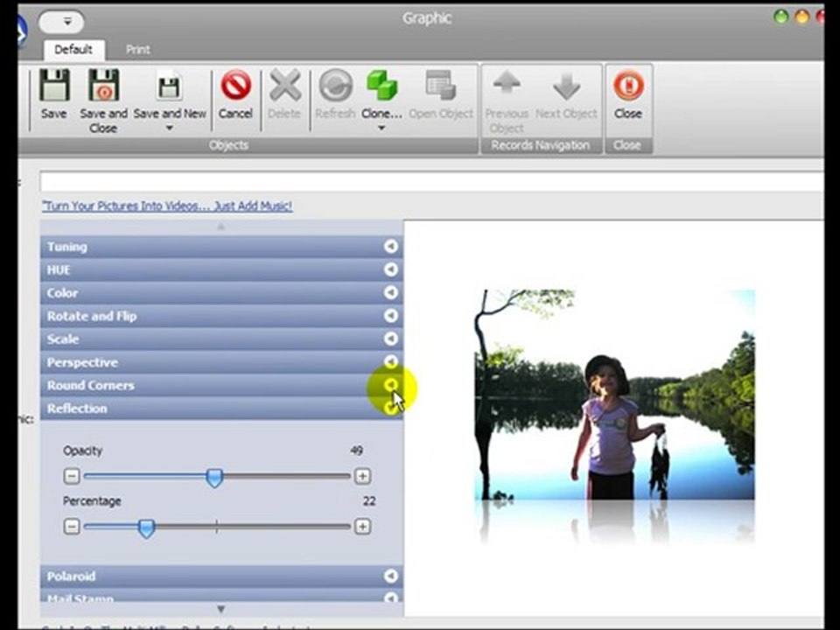Click the orange window button in title bar
The width and height of the screenshot is (840, 630).
click(x=802, y=17)
